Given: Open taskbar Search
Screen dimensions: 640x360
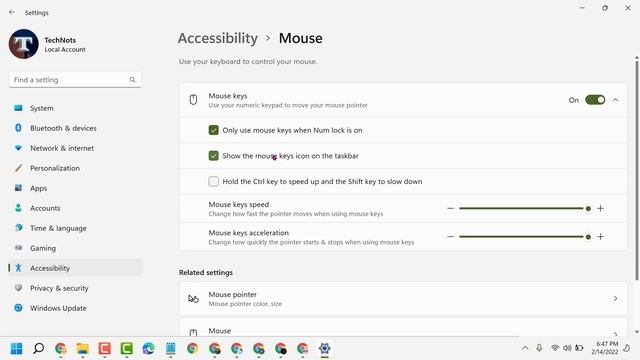Looking at the screenshot, I should tap(39, 349).
